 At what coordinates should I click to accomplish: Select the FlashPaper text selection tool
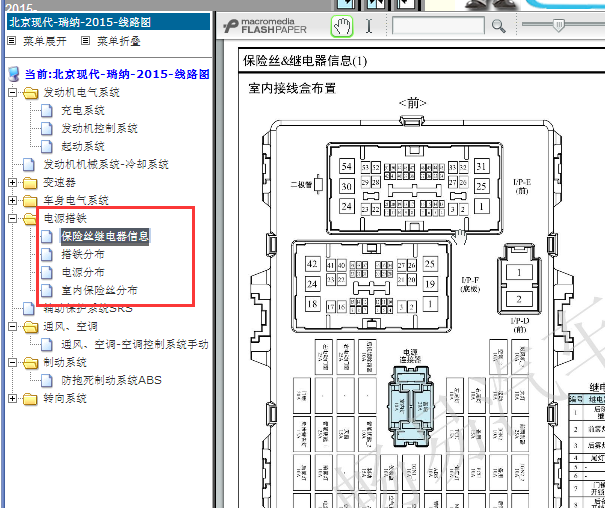pyautogui.click(x=369, y=26)
